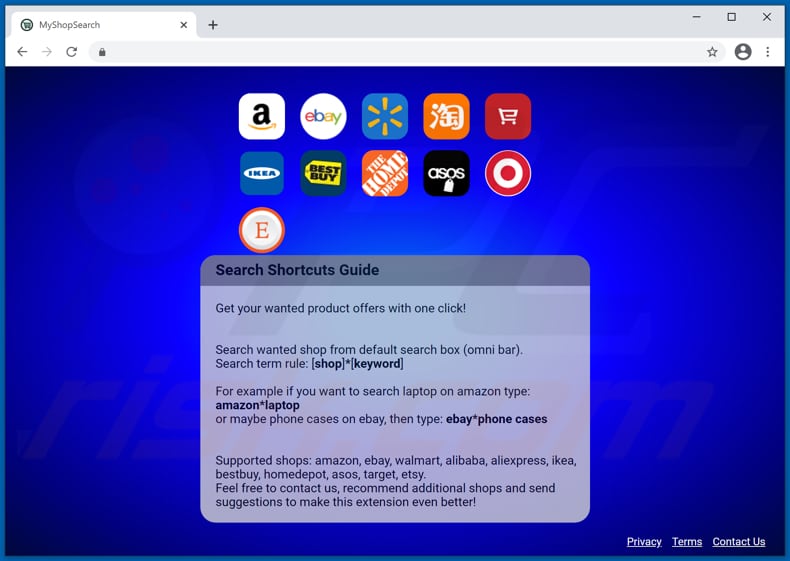Click the 'amazon*laptop' example text
This screenshot has width=790, height=561.
pyautogui.click(x=257, y=405)
